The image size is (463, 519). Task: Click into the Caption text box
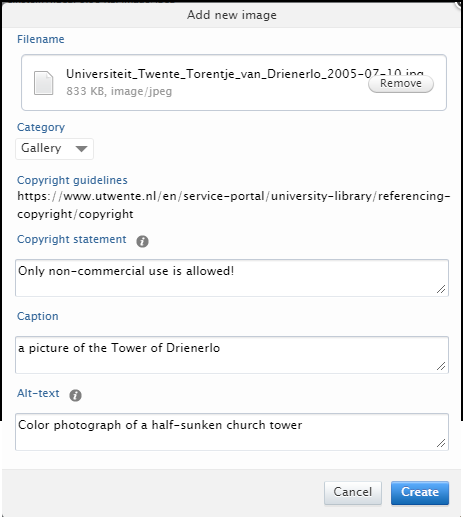point(232,355)
